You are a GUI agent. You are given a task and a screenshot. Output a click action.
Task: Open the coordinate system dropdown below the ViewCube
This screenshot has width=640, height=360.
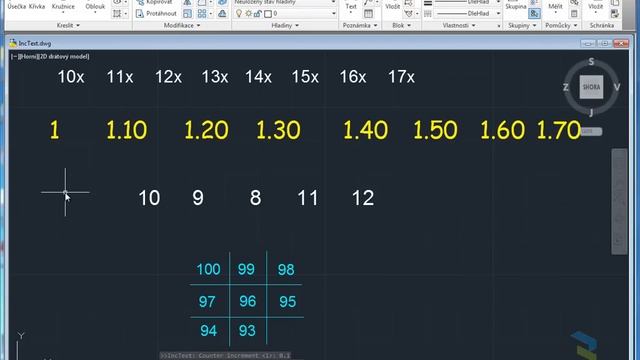[x=591, y=131]
